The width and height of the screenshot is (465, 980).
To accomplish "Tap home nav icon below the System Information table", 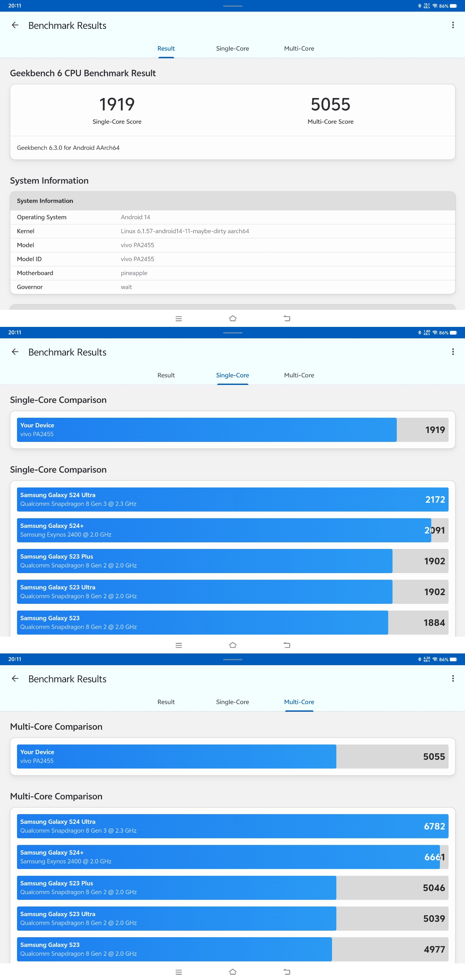I will click(x=233, y=318).
